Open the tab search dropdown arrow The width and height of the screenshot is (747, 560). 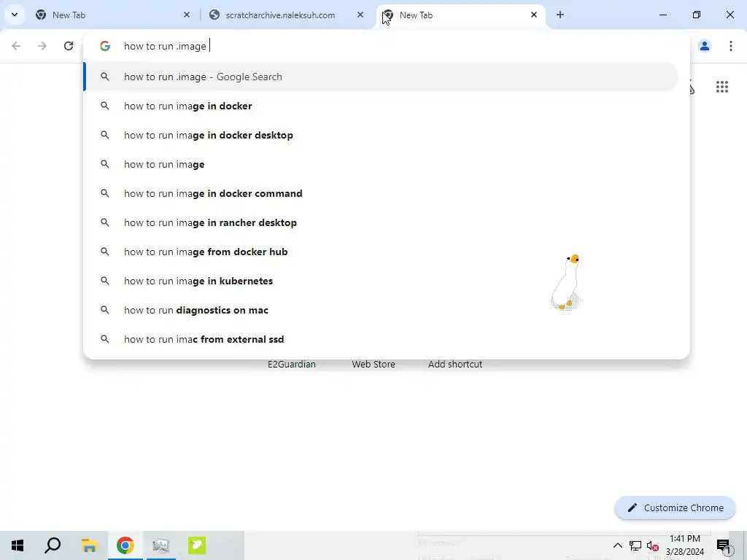click(15, 15)
